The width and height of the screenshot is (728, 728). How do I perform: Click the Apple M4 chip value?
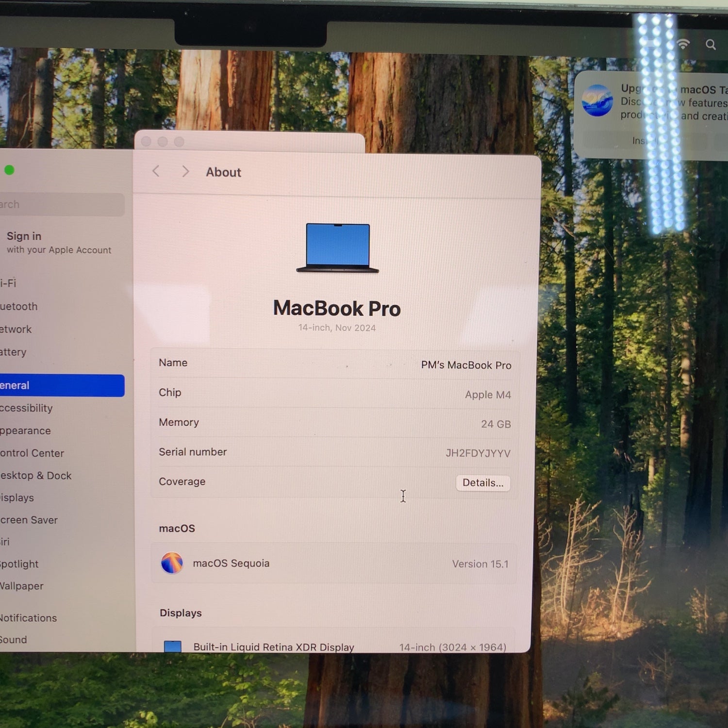488,395
